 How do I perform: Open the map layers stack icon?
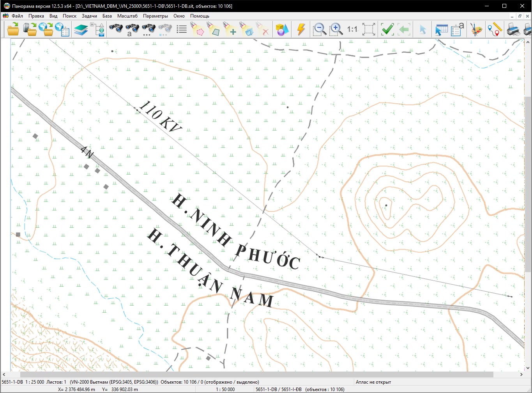pos(81,29)
